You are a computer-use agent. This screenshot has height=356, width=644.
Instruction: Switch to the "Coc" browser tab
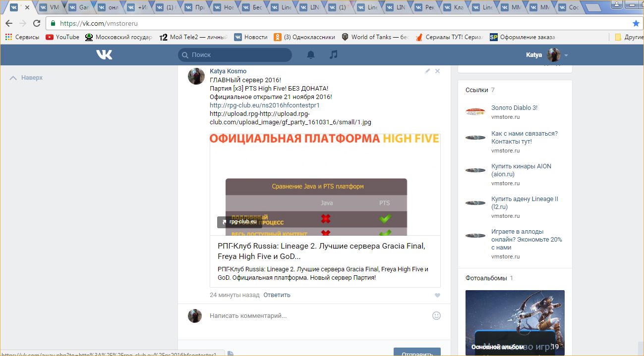pyautogui.click(x=569, y=8)
